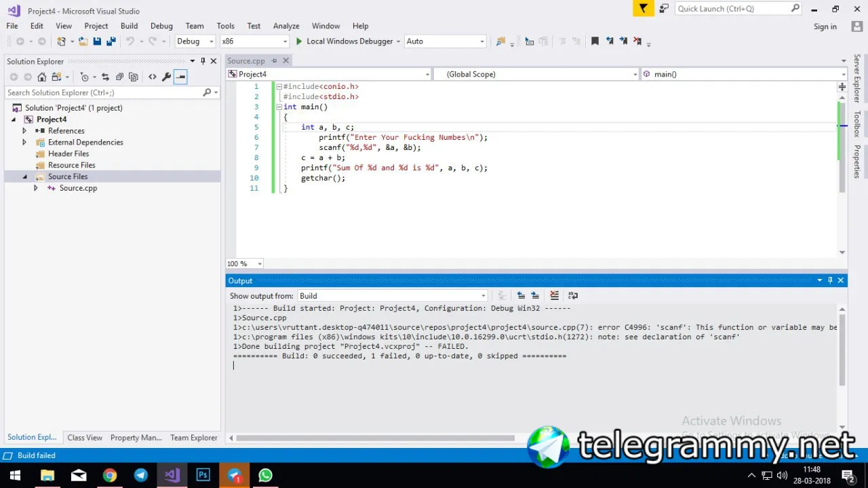This screenshot has width=868, height=488.
Task: Toggle a bookmark with the bookmark icon
Action: tap(595, 41)
